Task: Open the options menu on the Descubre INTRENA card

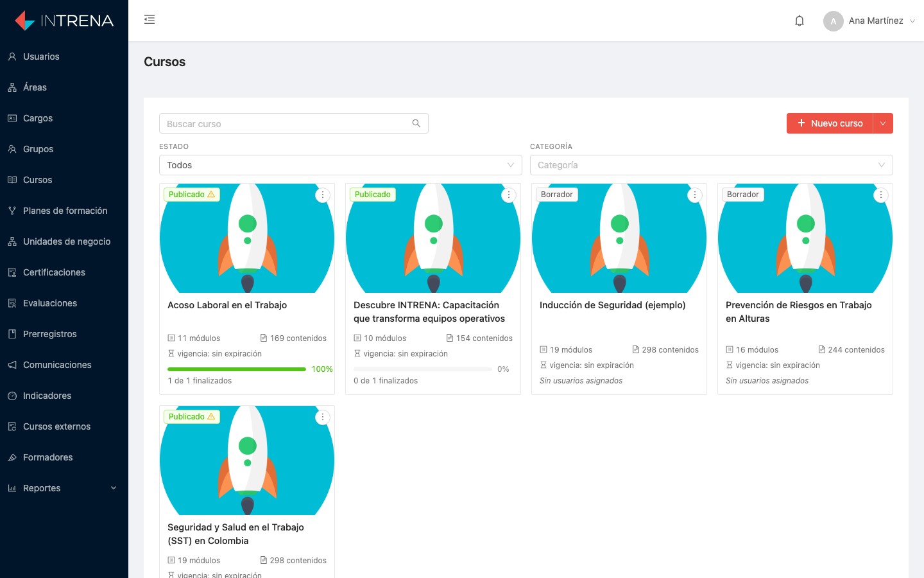Action: point(509,195)
